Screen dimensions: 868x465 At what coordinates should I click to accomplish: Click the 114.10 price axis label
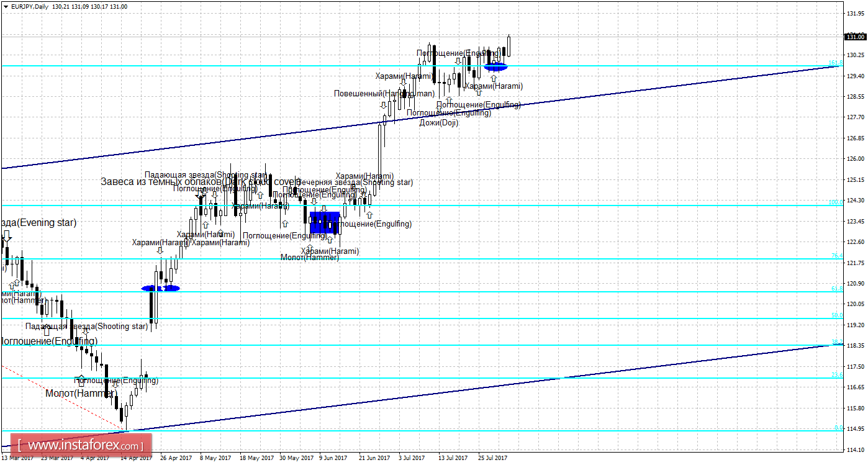click(855, 449)
